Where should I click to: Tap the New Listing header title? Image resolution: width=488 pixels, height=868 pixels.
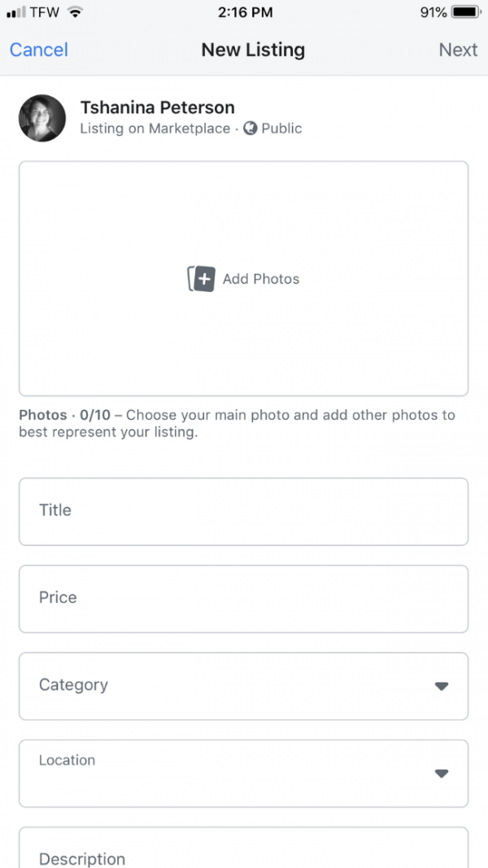coord(253,50)
